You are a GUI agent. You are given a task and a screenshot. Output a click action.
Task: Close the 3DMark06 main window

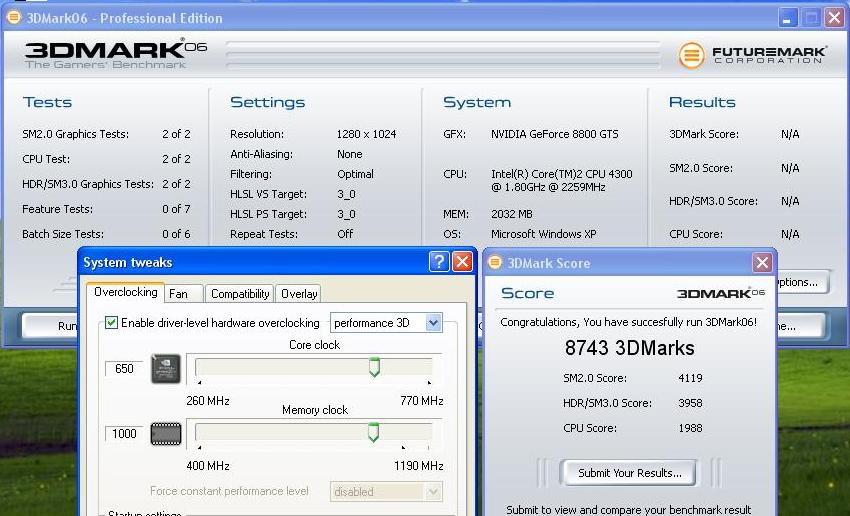(834, 17)
